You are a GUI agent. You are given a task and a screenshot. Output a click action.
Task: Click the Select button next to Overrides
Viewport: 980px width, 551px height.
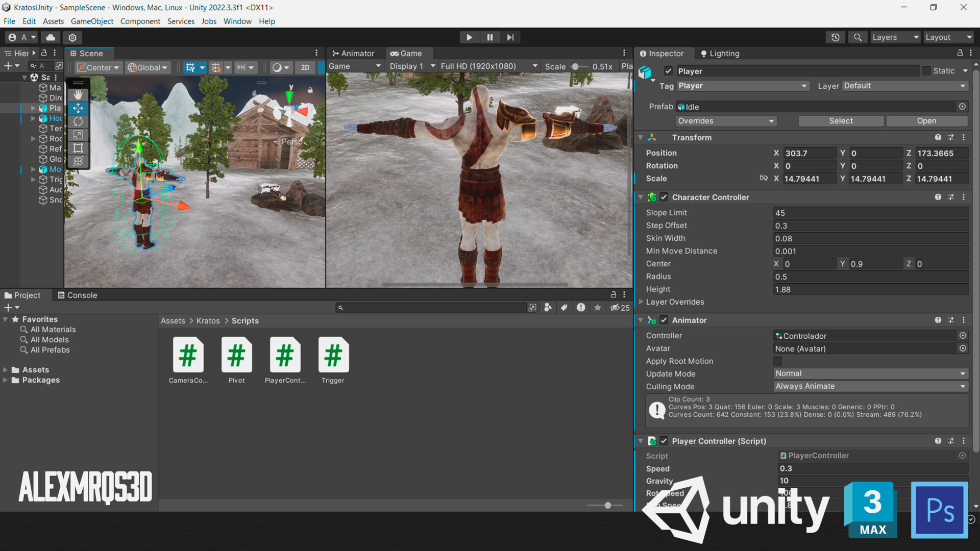click(841, 121)
